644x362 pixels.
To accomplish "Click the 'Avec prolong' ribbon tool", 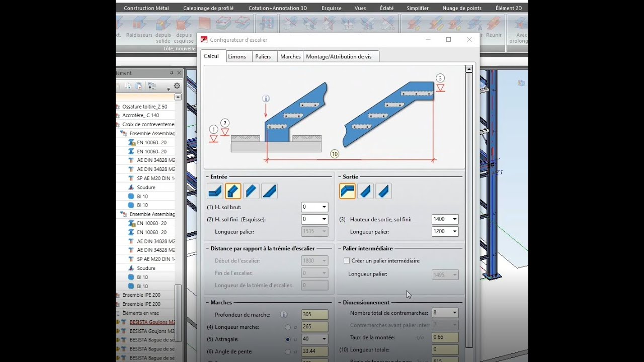I will click(519, 30).
